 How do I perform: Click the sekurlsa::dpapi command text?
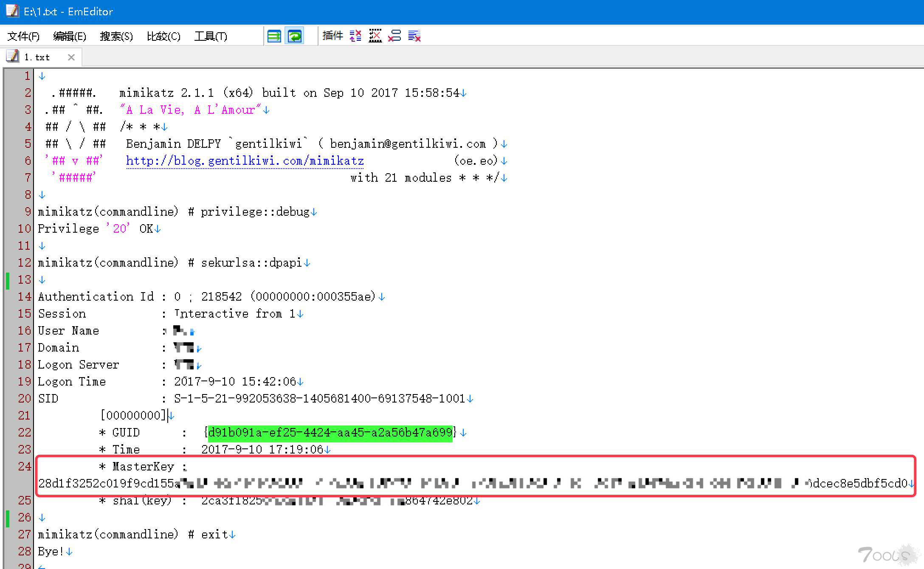coord(252,263)
